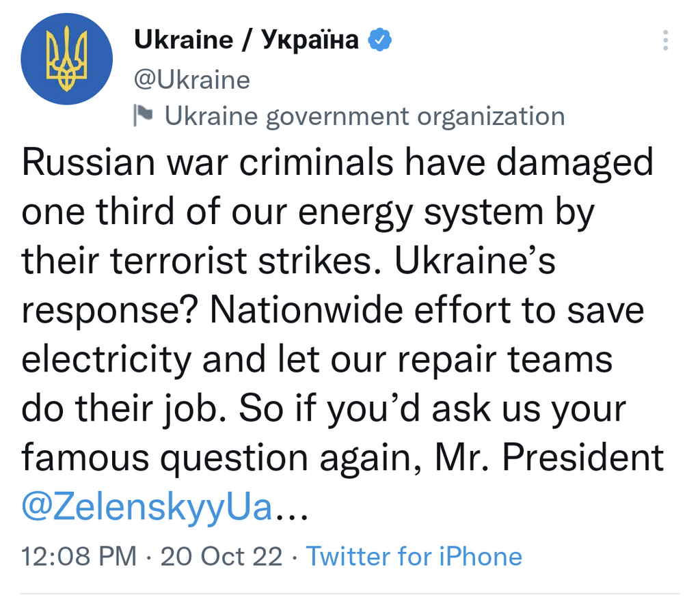
Task: Open the three-dot more options menu
Action: pos(665,40)
